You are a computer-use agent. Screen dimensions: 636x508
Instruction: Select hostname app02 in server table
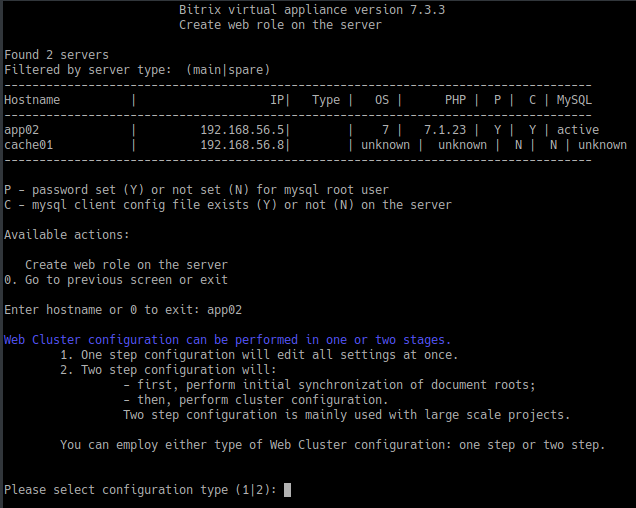21,130
